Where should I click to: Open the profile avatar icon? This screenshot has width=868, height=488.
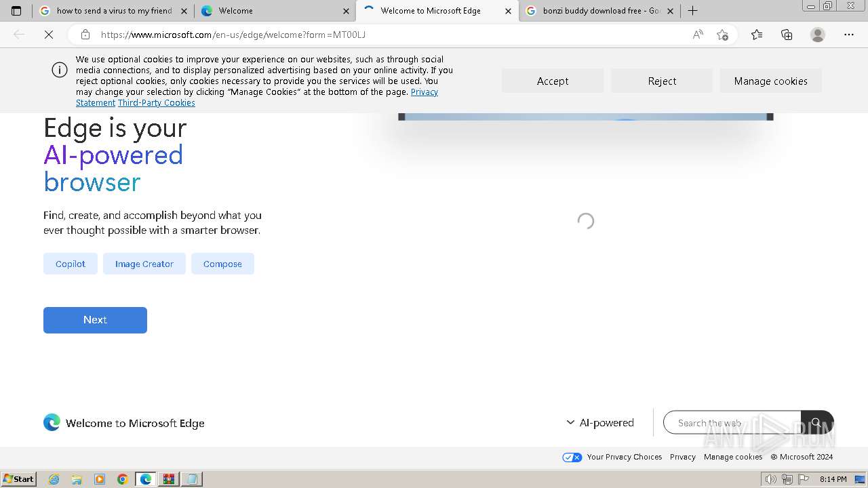(818, 35)
